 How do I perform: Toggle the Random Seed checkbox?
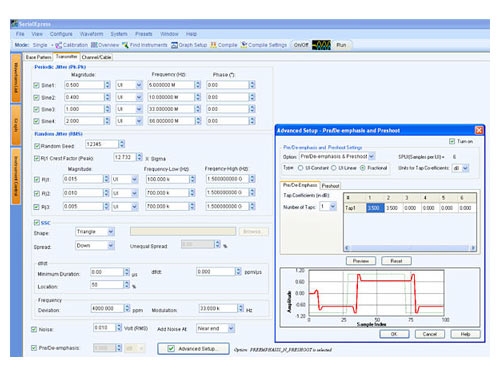tap(37, 146)
